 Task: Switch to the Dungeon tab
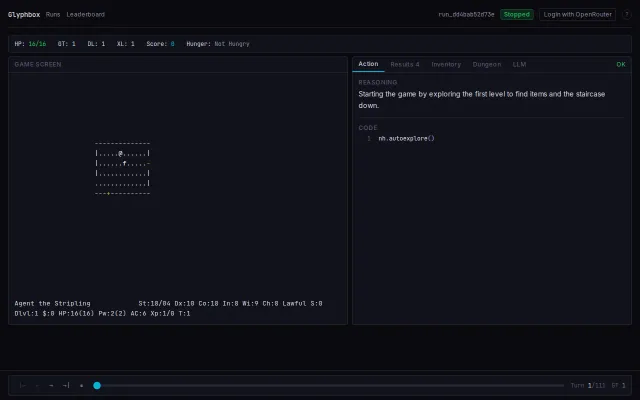pos(487,64)
